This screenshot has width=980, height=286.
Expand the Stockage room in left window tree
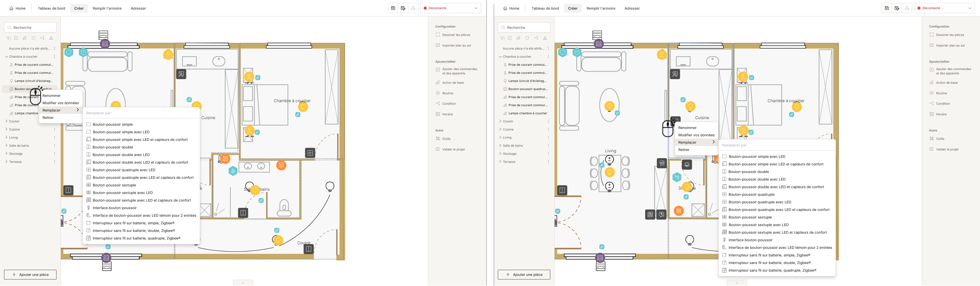(x=7, y=153)
